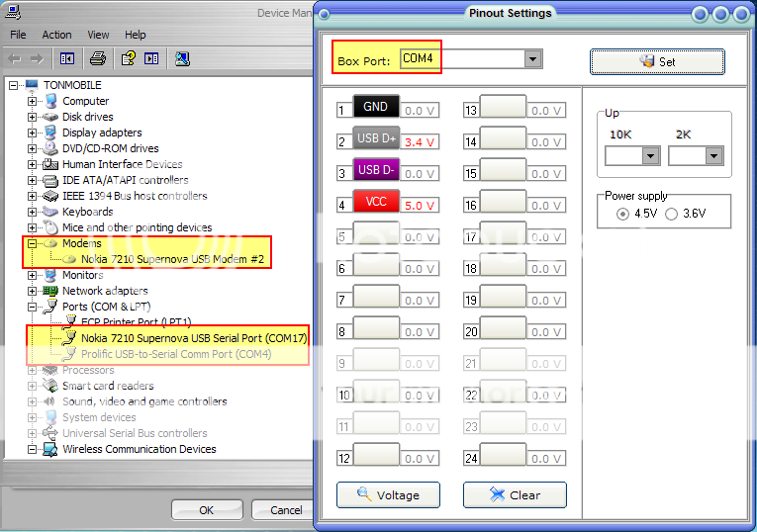Viewport: 757px width, 532px height.
Task: Open the 2K pull-up dropdown
Action: (713, 156)
